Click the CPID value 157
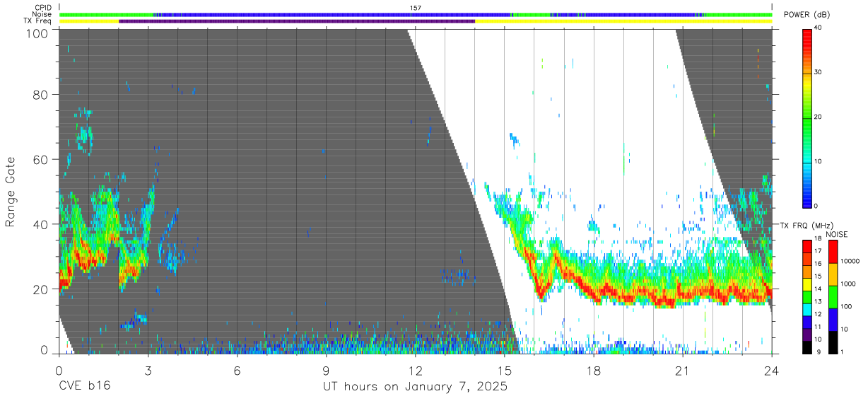 coord(416,8)
